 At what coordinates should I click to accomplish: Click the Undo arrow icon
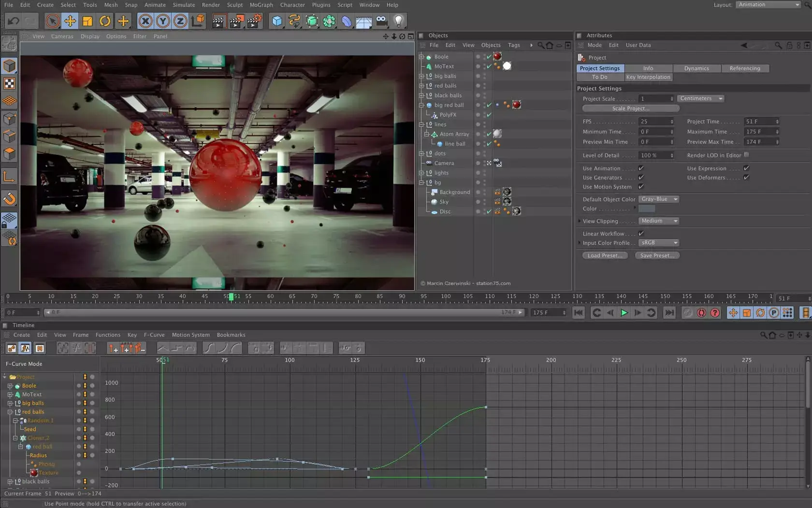point(14,21)
